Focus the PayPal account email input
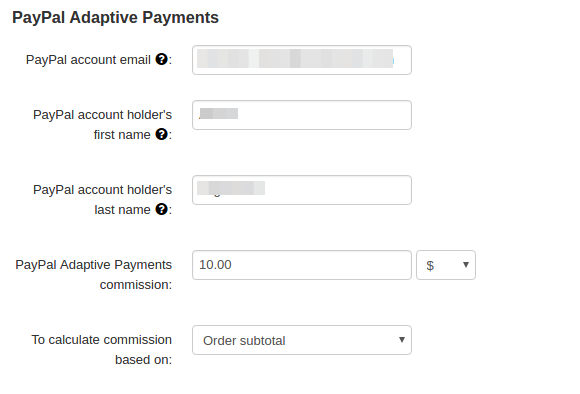Screen dimensions: 580x394 pos(302,60)
